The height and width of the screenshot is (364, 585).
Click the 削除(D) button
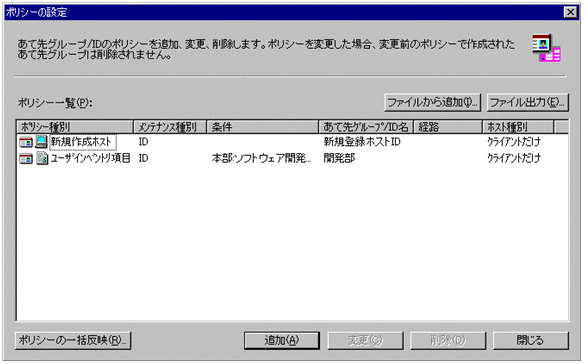[x=448, y=340]
